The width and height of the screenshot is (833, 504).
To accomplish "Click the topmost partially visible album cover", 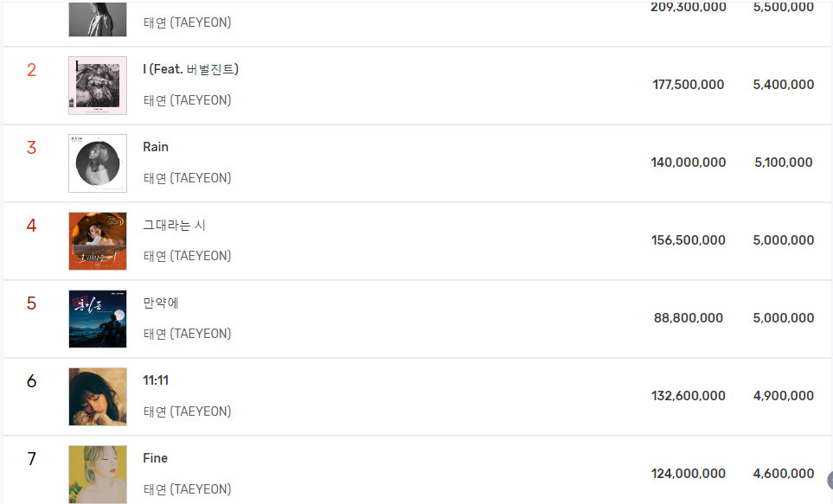I will pos(98,19).
